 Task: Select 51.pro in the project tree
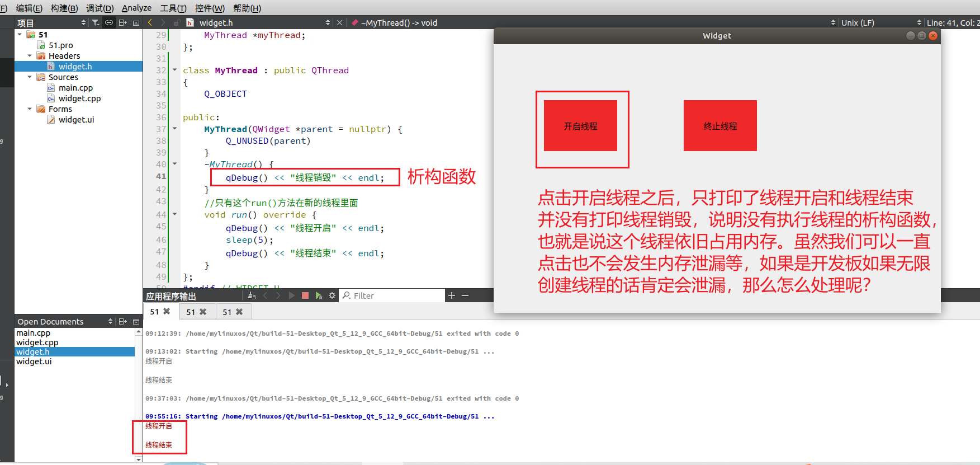click(60, 45)
